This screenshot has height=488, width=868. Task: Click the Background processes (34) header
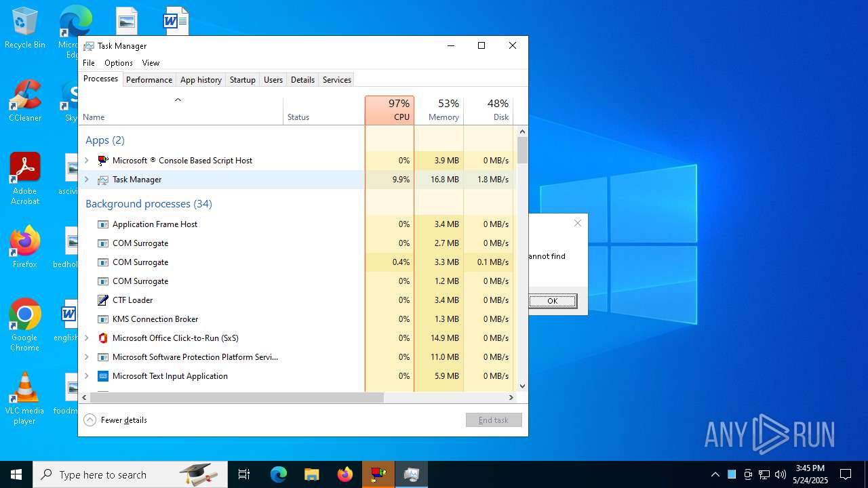tap(149, 204)
